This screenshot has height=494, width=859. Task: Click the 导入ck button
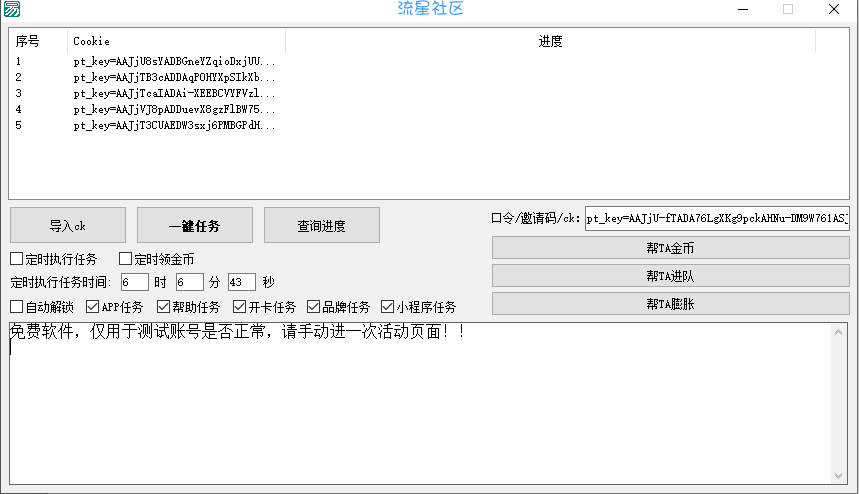pyautogui.click(x=68, y=225)
